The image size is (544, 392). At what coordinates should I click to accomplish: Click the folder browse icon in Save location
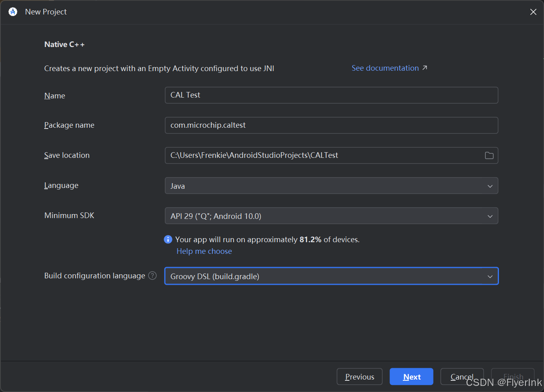pos(489,155)
